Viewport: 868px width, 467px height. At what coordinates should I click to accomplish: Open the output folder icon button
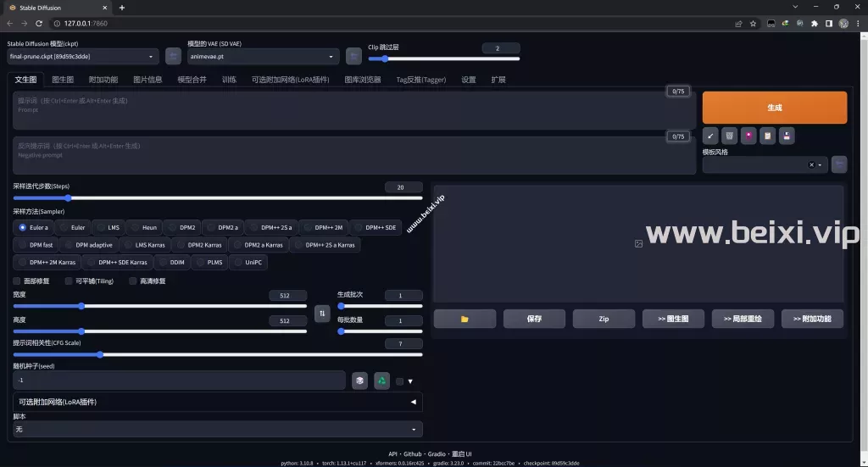[465, 319]
